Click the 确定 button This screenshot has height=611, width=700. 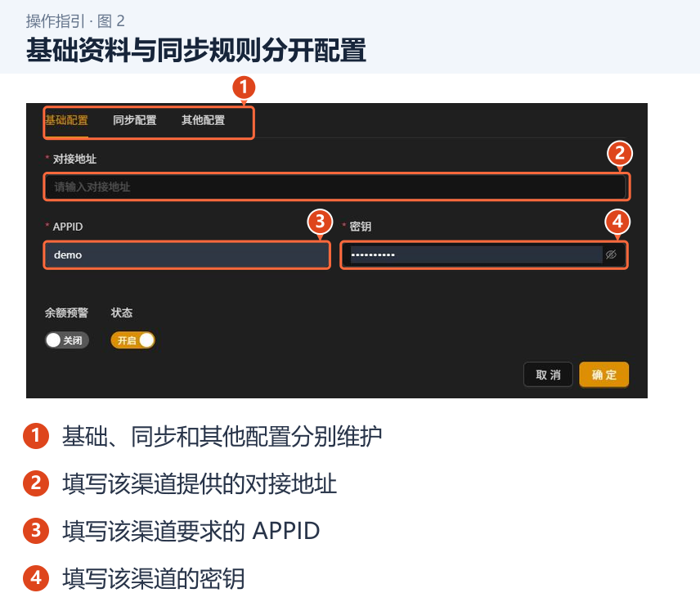pyautogui.click(x=604, y=375)
